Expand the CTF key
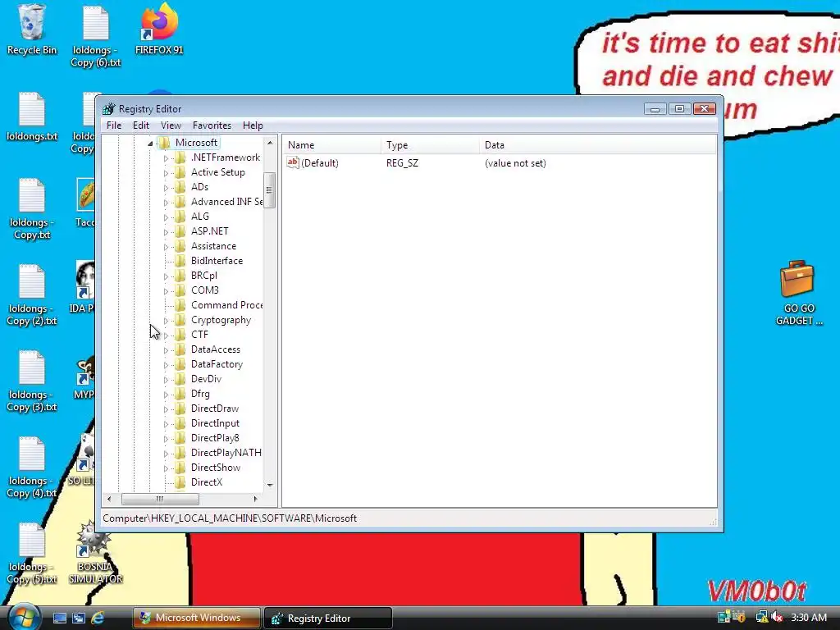Viewport: 840px width, 630px height. point(166,336)
